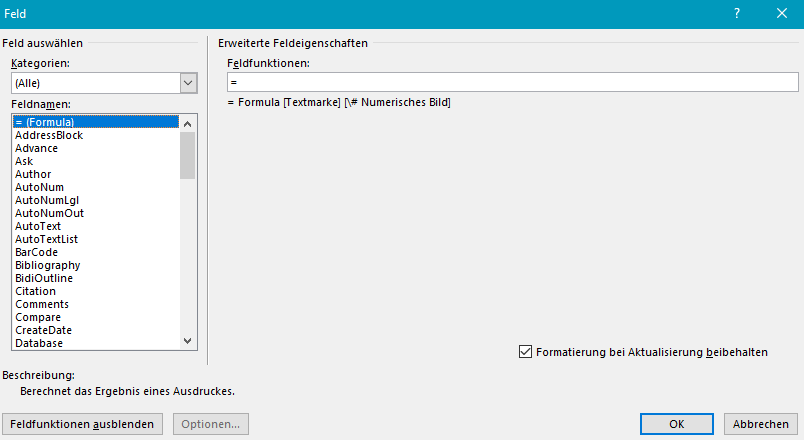Select Database field name
Image resolution: width=804 pixels, height=440 pixels.
pos(96,343)
